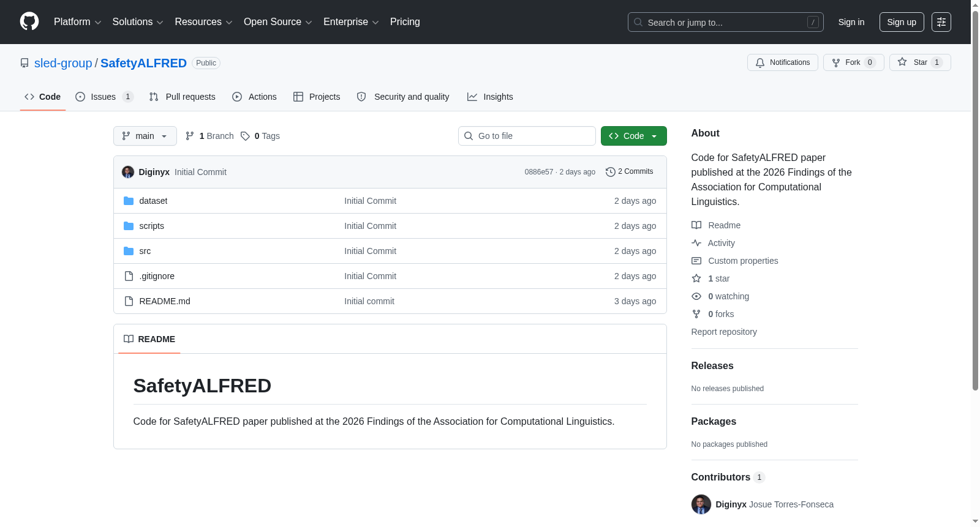The height and width of the screenshot is (527, 980).
Task: Expand the Open Source menu
Action: (278, 22)
